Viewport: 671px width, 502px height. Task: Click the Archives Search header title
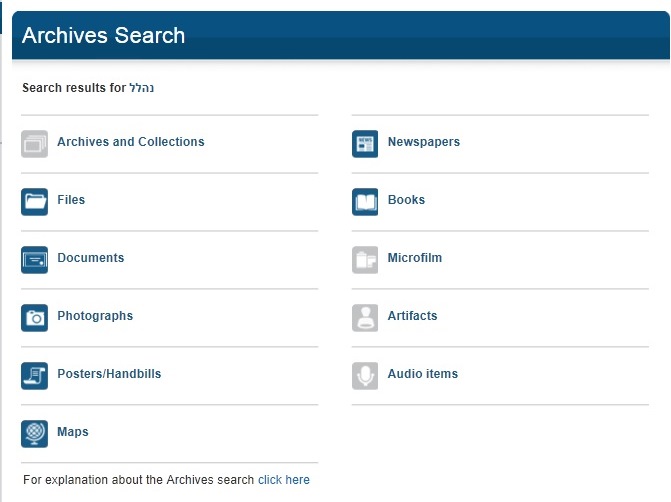tap(103, 35)
